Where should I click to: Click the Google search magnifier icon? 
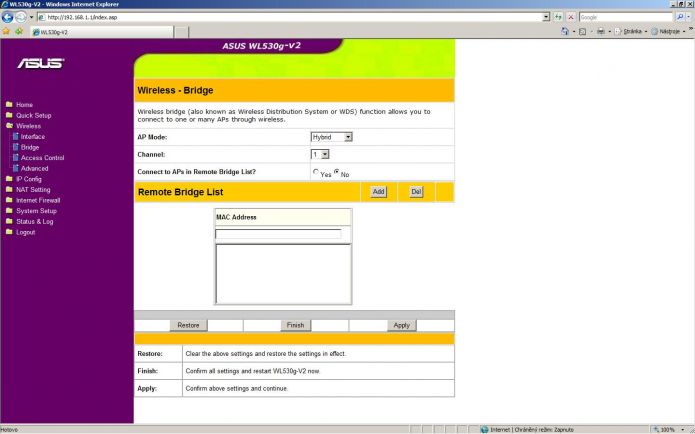pos(680,17)
